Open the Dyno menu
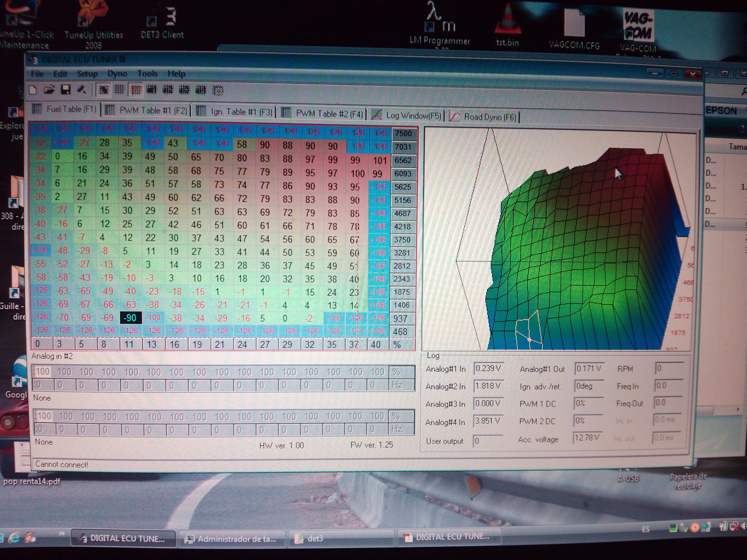The image size is (747, 560). coord(117,74)
